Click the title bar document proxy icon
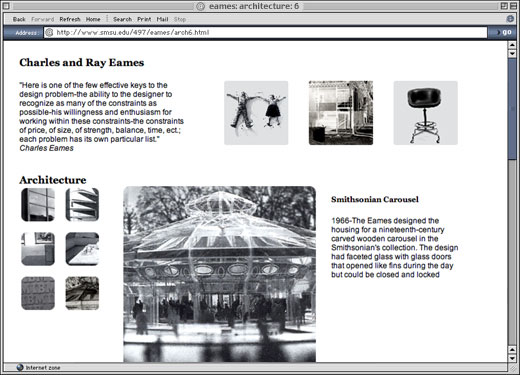Image resolution: width=520 pixels, height=375 pixels. click(x=200, y=6)
